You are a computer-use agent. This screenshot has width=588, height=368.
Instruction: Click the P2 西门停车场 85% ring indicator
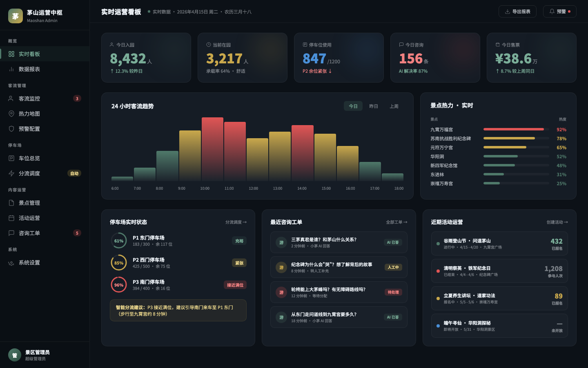(x=119, y=263)
